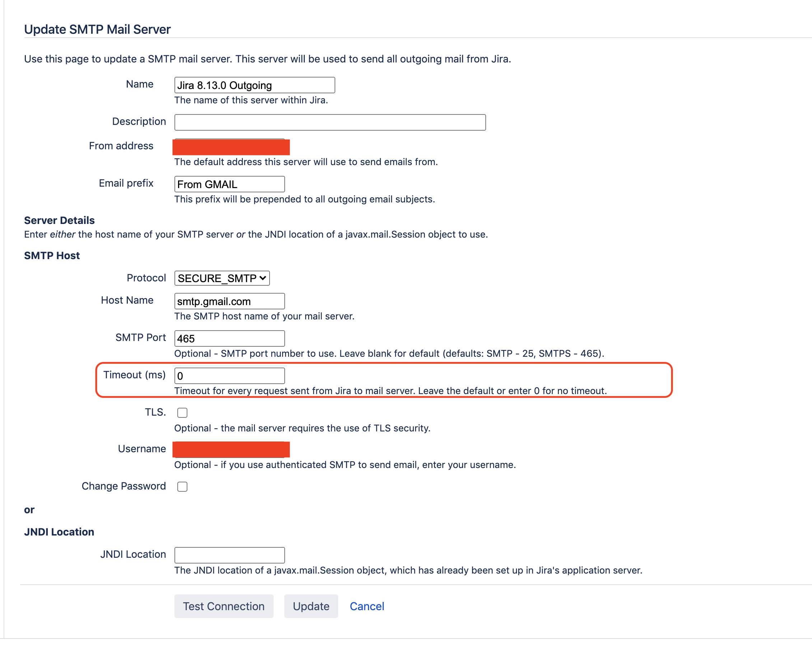
Task: Click the TLS. label text
Action: (155, 412)
